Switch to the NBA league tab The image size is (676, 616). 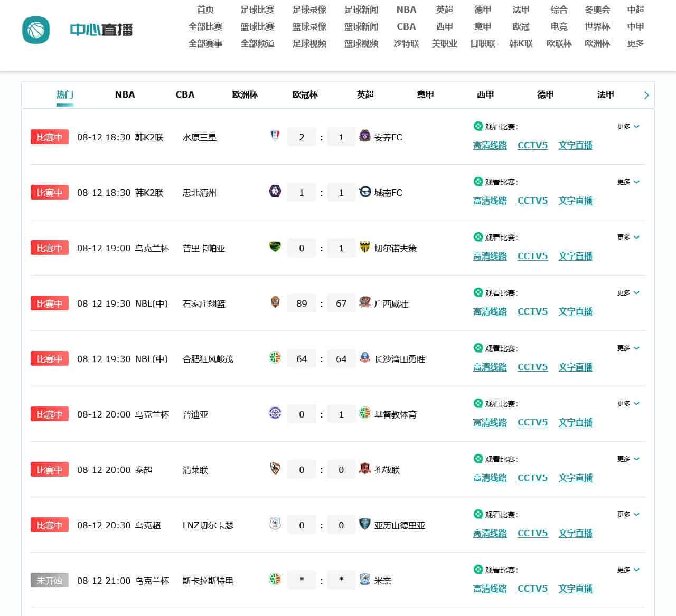point(125,95)
